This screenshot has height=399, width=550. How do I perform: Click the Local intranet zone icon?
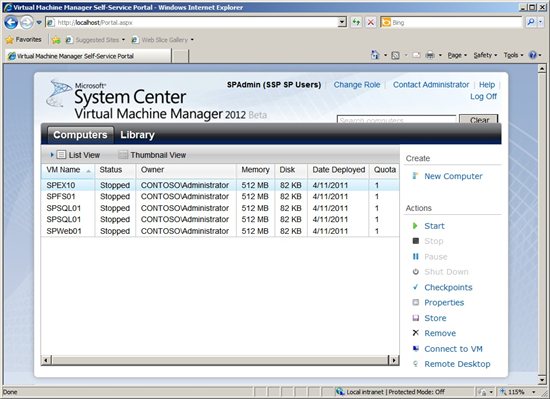(x=340, y=392)
